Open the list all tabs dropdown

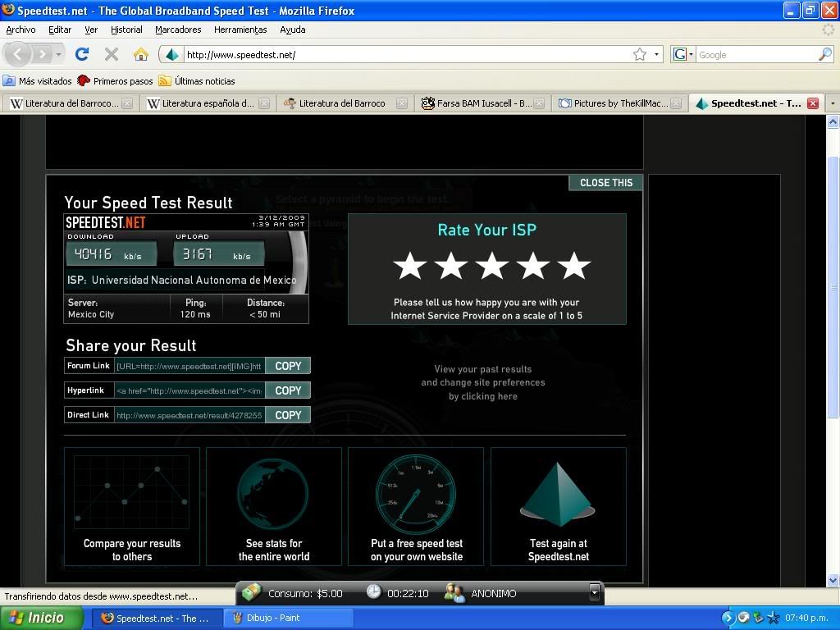click(833, 103)
